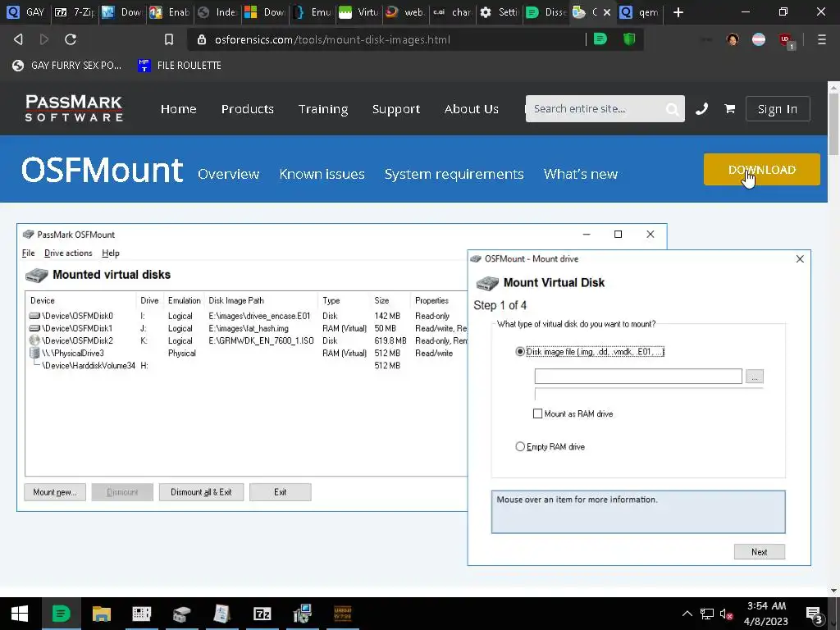Screen dimensions: 840x630
Task: Click the padlock icon in address bar
Action: pos(202,39)
